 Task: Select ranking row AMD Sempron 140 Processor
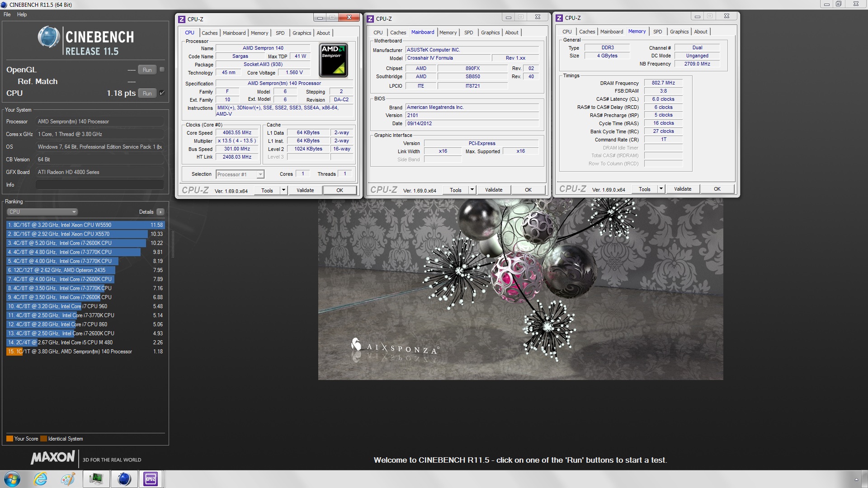pyautogui.click(x=85, y=352)
